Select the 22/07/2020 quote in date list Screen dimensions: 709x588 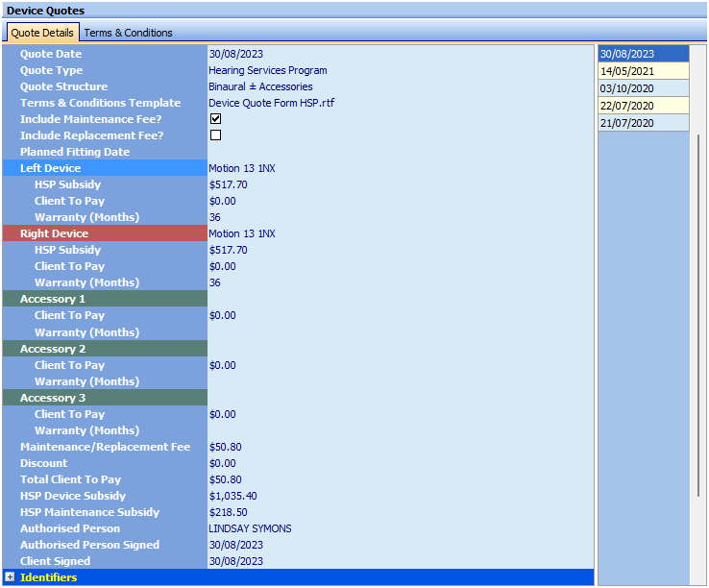click(x=643, y=106)
